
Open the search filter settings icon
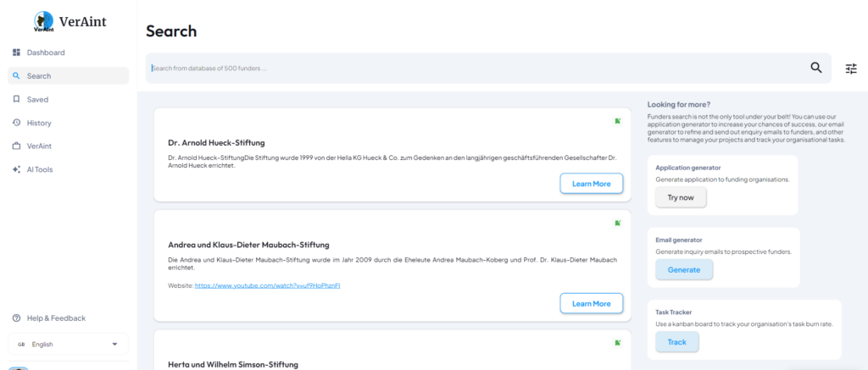pos(851,69)
